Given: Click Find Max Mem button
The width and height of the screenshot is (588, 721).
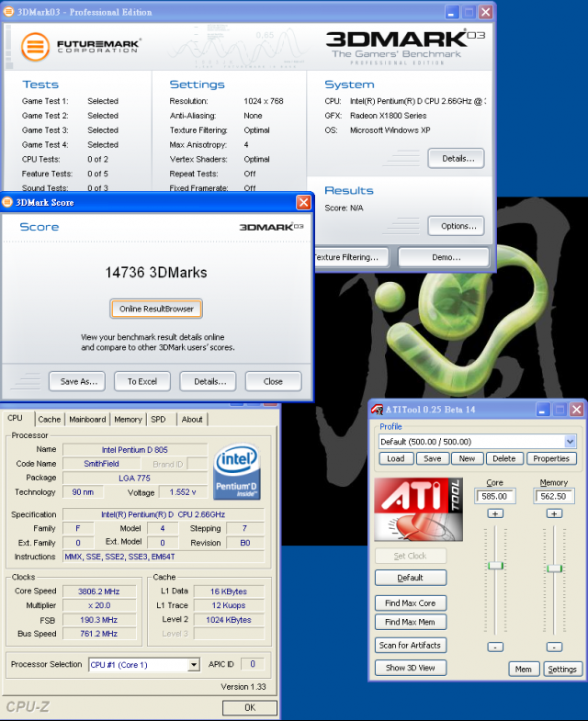Looking at the screenshot, I should (411, 622).
